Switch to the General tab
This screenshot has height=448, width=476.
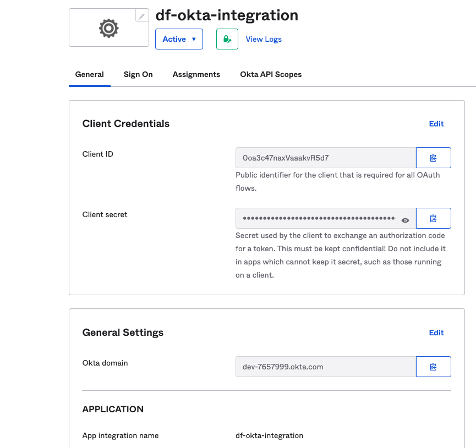[x=90, y=75]
